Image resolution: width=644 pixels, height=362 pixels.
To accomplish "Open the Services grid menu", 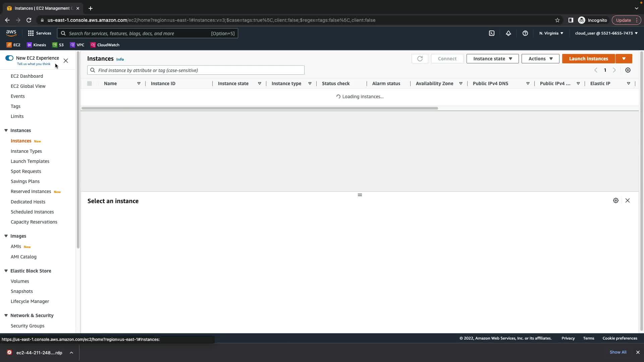I will coord(39,33).
